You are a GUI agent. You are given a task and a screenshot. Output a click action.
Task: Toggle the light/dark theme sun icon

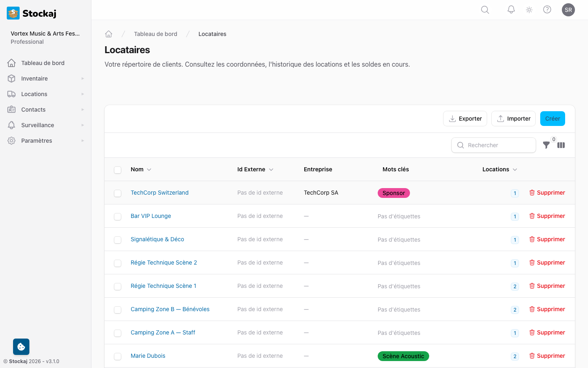click(529, 10)
